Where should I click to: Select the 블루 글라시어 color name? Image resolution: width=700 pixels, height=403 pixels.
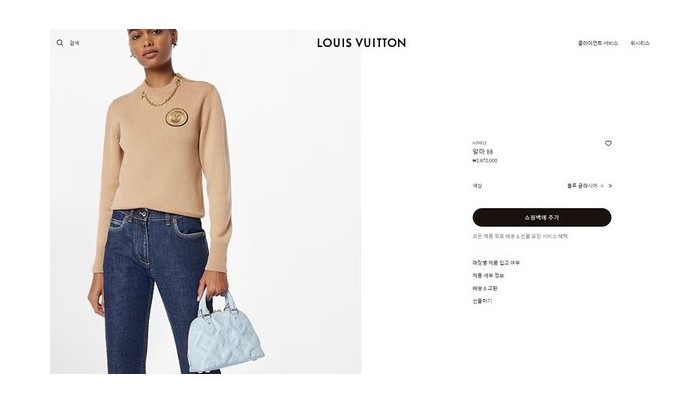click(x=582, y=186)
